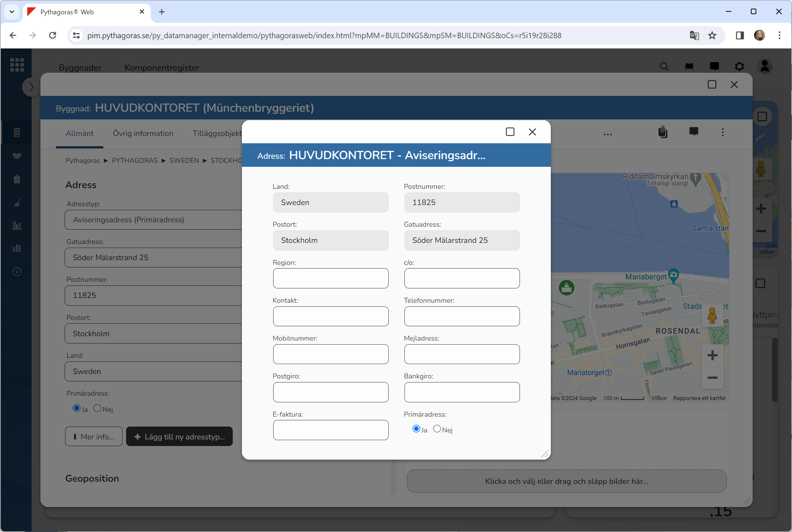Select Nej for Primäradress in dialog
792x532 pixels.
[437, 429]
